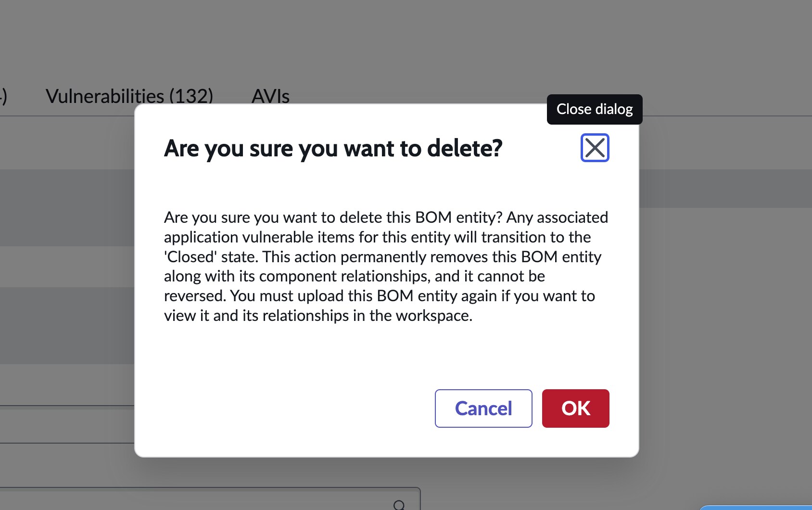This screenshot has height=510, width=812.
Task: Click the 'Close dialog' tooltip label
Action: [x=595, y=109]
